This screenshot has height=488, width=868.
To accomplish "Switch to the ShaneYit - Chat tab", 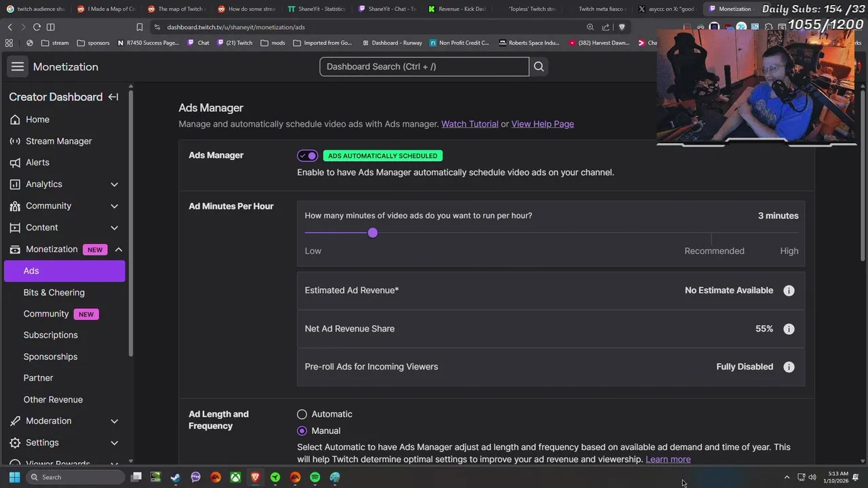I will [x=387, y=9].
